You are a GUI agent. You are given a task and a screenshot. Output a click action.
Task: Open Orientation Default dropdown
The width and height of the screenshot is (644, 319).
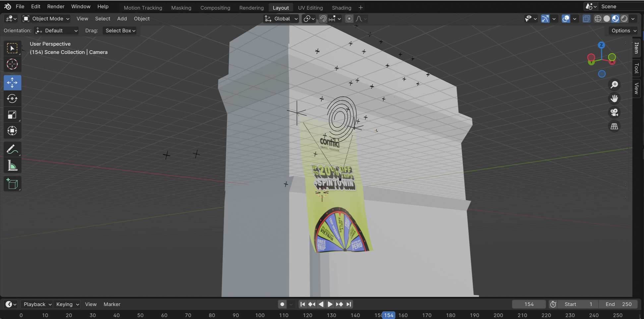[56, 31]
